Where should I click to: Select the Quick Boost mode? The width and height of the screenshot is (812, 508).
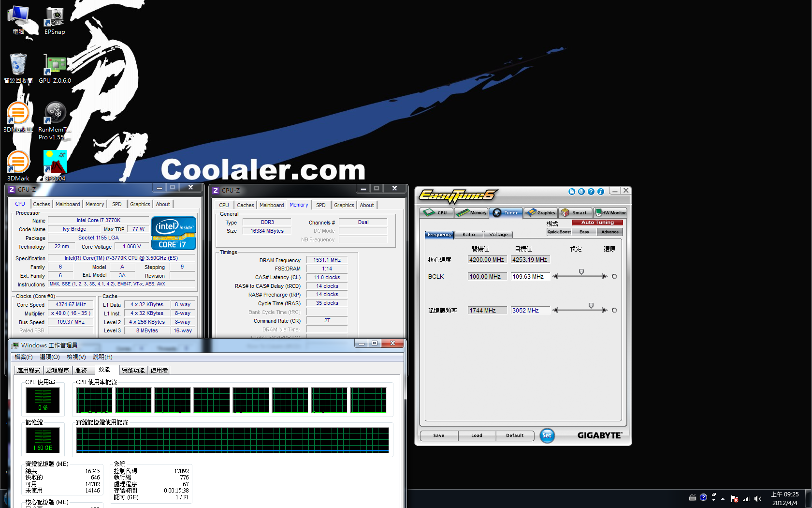[x=559, y=232]
